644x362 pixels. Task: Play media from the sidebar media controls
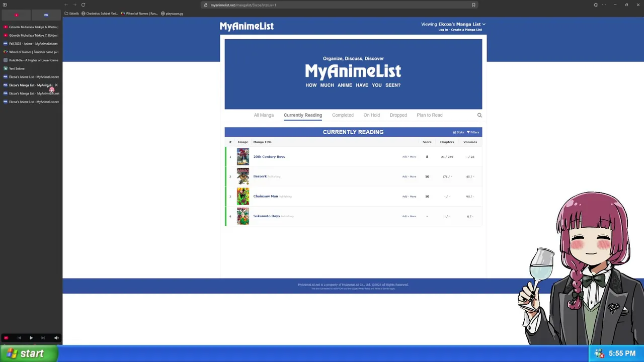tap(31, 338)
